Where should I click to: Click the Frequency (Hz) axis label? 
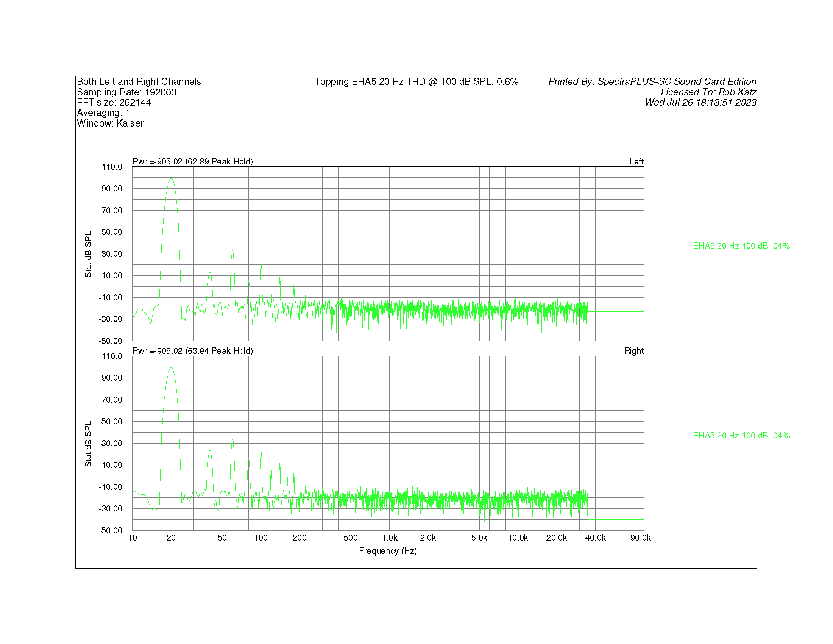point(387,551)
